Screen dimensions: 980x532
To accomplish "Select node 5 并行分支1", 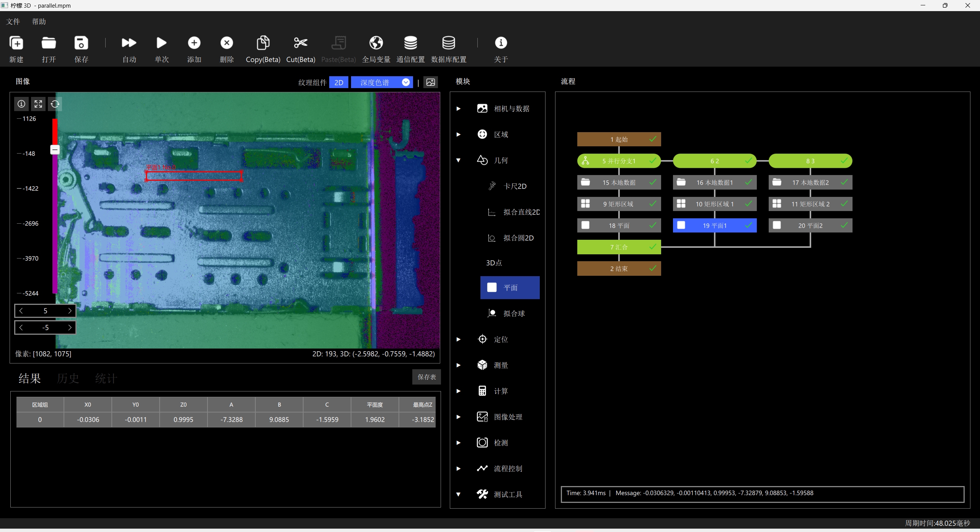I will coord(619,161).
